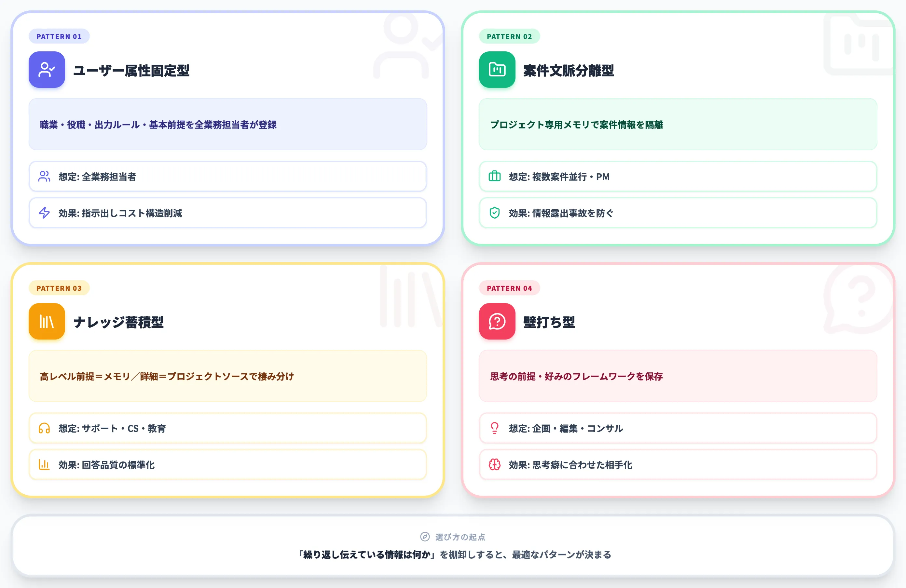This screenshot has width=906, height=588.
Task: Click the bar chart icon beside 回答品質の標準化
Action: 44,465
